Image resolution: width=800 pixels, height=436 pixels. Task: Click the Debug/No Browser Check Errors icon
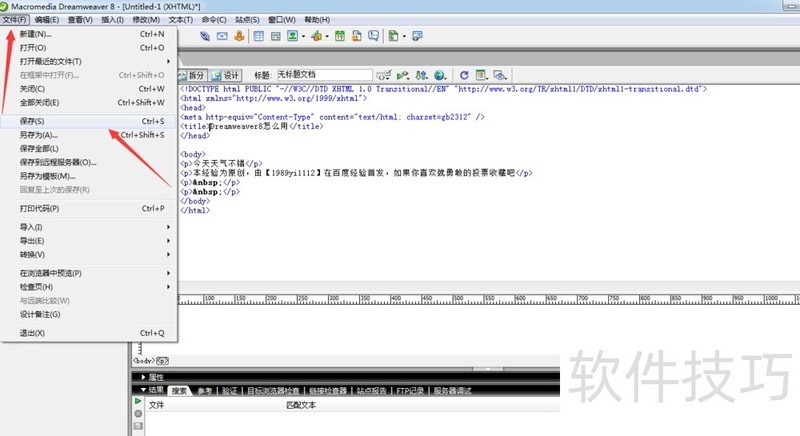[403, 75]
